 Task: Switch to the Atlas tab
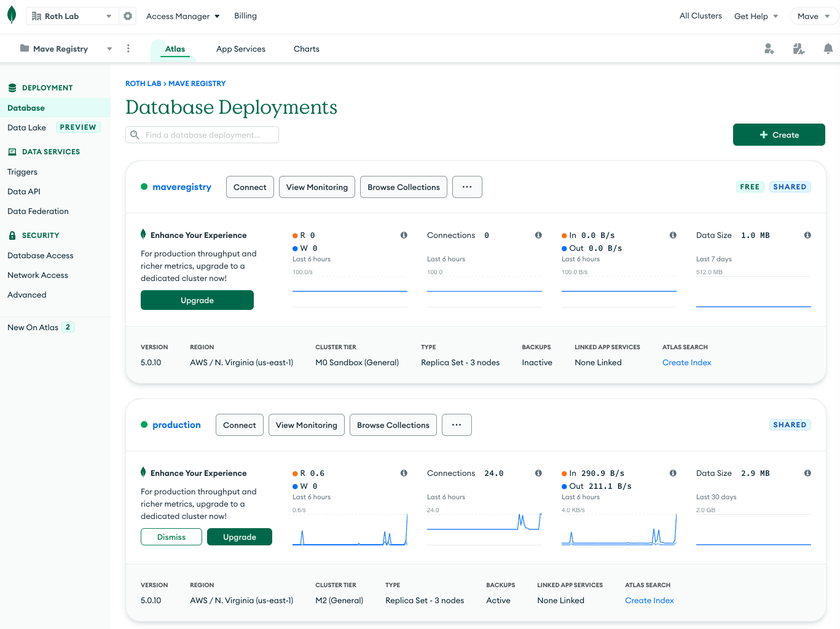[175, 49]
